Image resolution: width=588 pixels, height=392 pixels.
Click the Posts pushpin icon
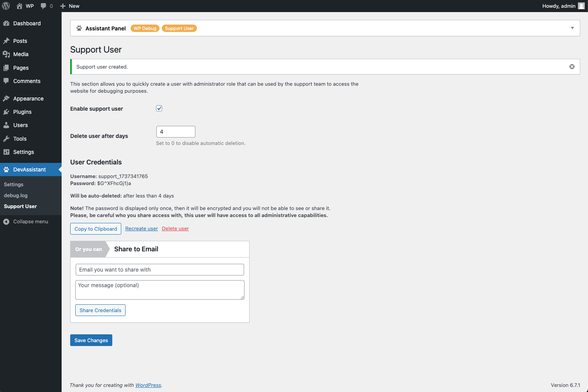pos(6,41)
